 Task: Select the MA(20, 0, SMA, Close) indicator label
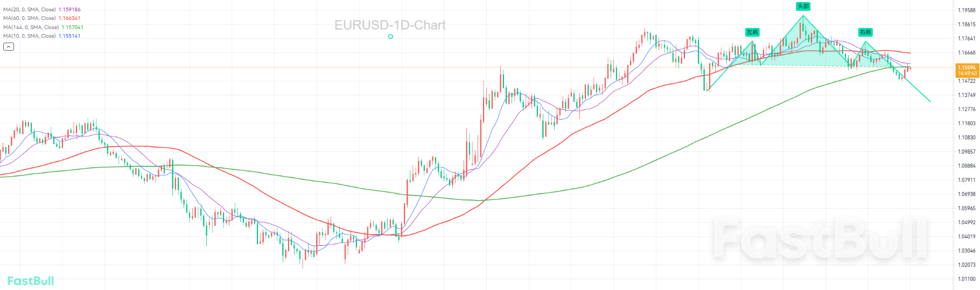[x=30, y=10]
